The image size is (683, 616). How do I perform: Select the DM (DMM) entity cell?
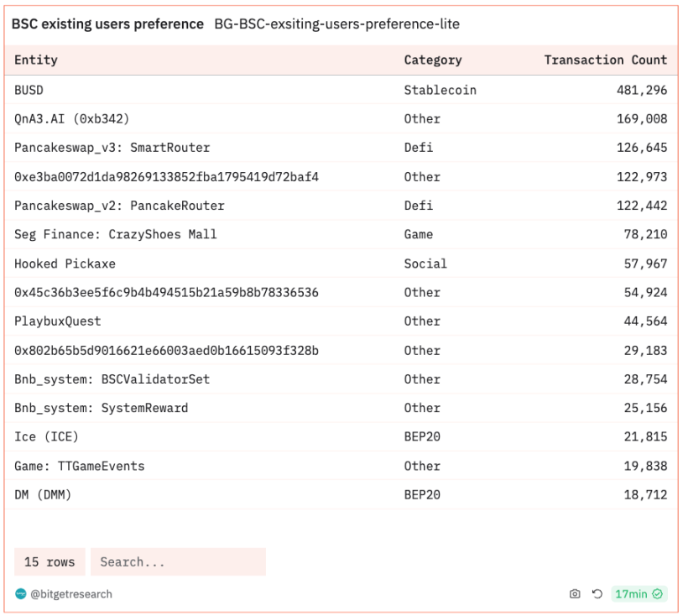click(43, 495)
